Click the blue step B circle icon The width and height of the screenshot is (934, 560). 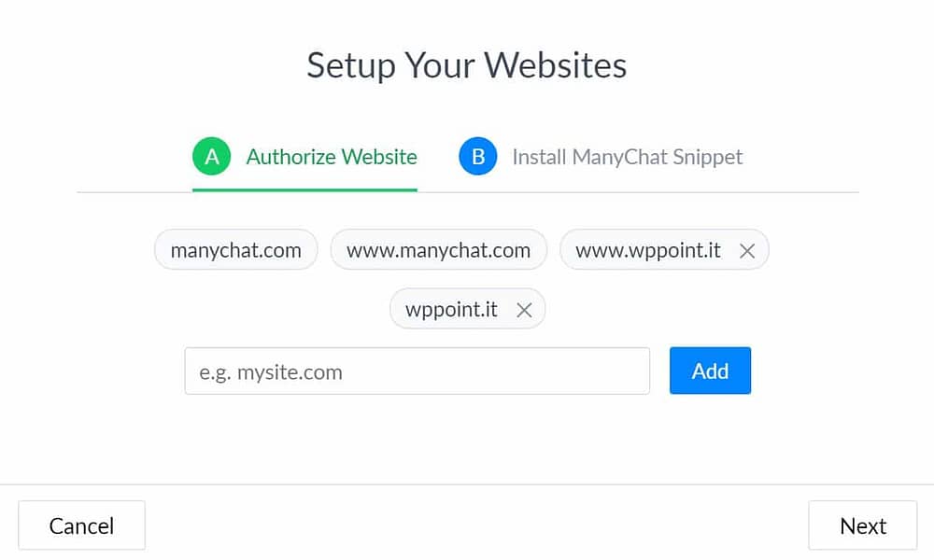click(x=477, y=157)
